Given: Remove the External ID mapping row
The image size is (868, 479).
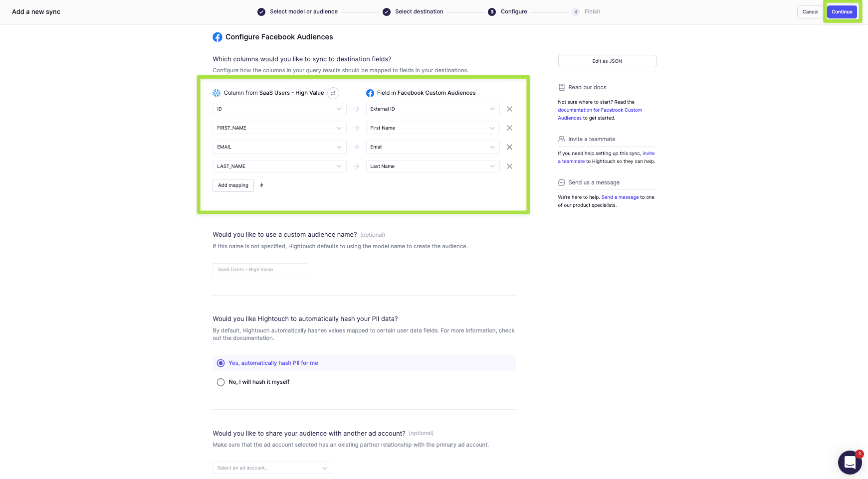Looking at the screenshot, I should click(509, 109).
